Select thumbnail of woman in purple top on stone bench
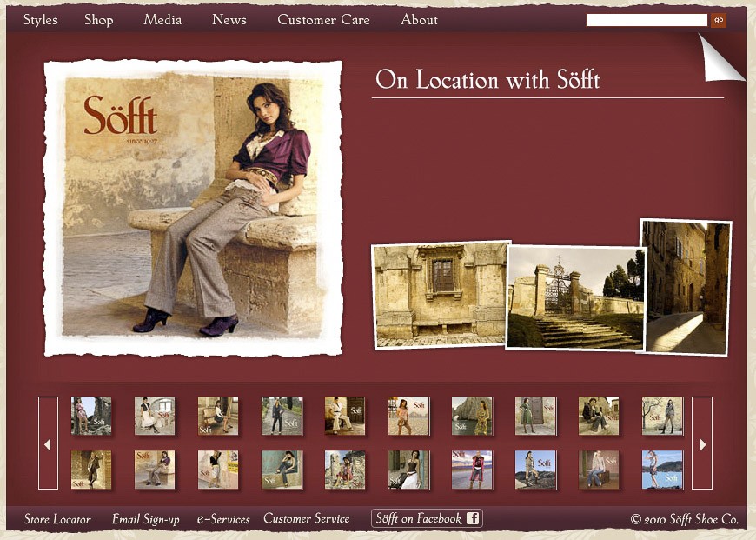 tap(155, 470)
